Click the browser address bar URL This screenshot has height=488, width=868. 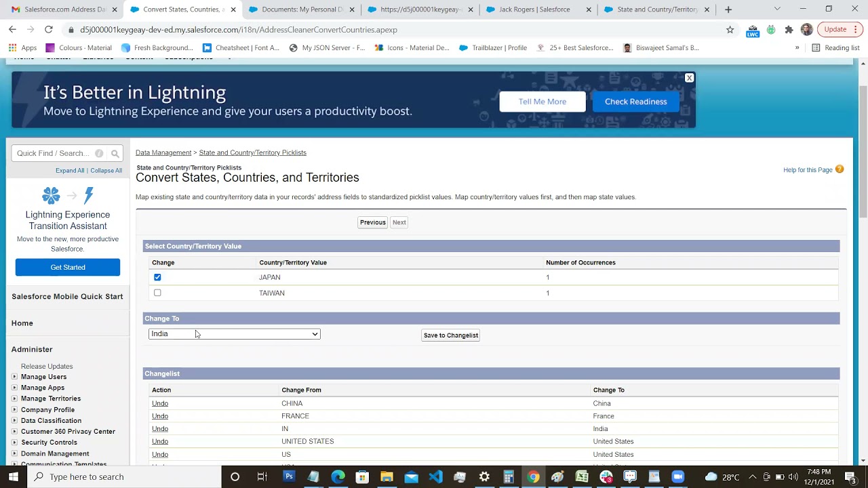(x=239, y=30)
